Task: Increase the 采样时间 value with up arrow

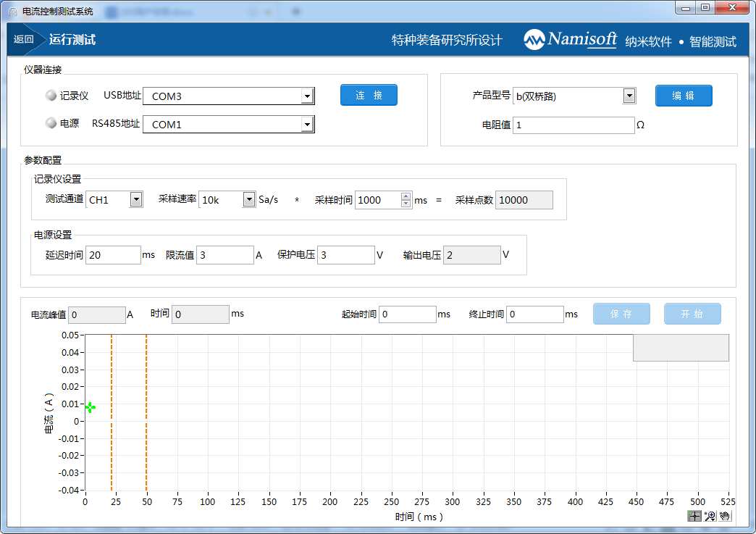Action: [406, 196]
